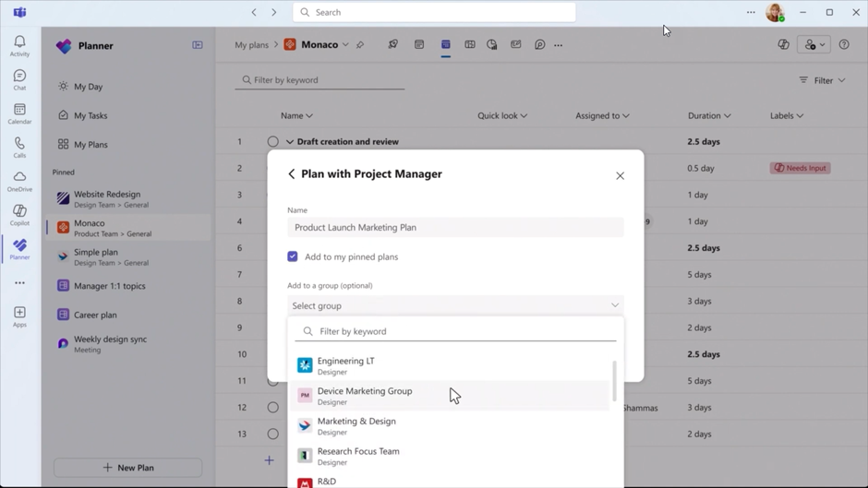
Task: Open Chat in Teams sidebar
Action: [19, 79]
